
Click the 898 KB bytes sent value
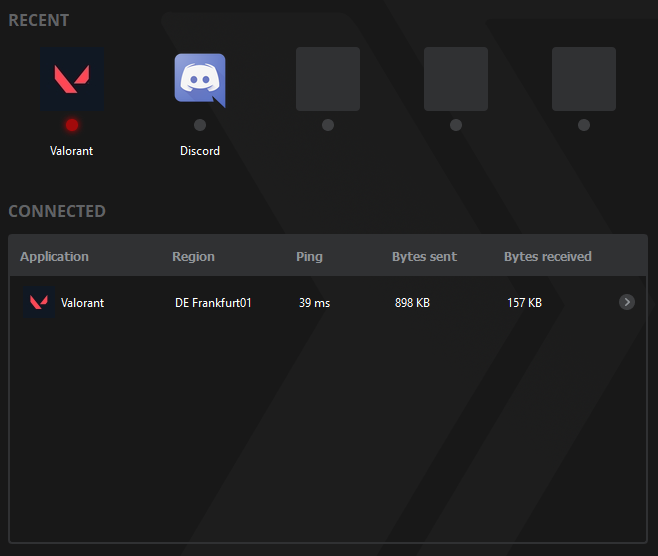tap(412, 303)
